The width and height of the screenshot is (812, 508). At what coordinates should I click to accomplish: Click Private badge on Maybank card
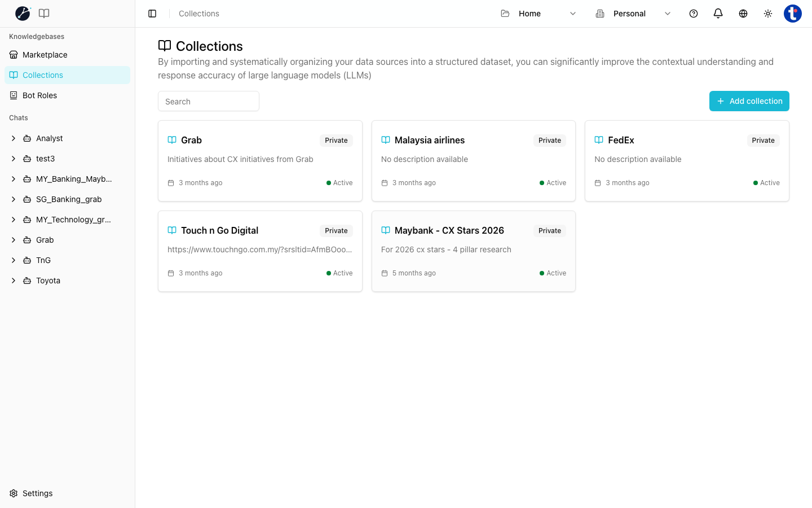[x=550, y=231]
